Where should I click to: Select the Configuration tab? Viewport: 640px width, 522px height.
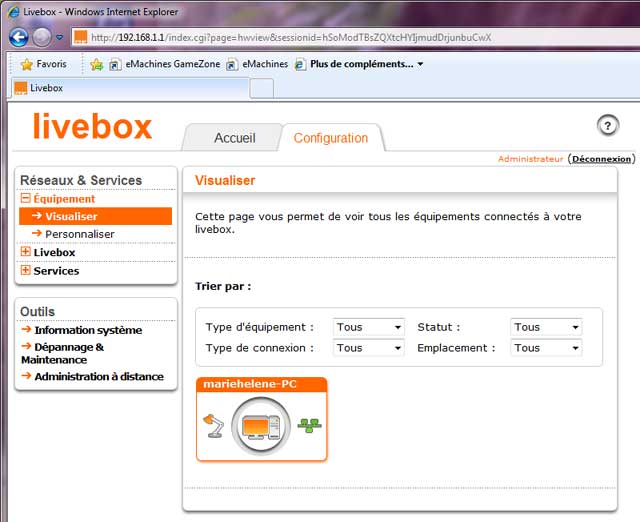tap(330, 138)
